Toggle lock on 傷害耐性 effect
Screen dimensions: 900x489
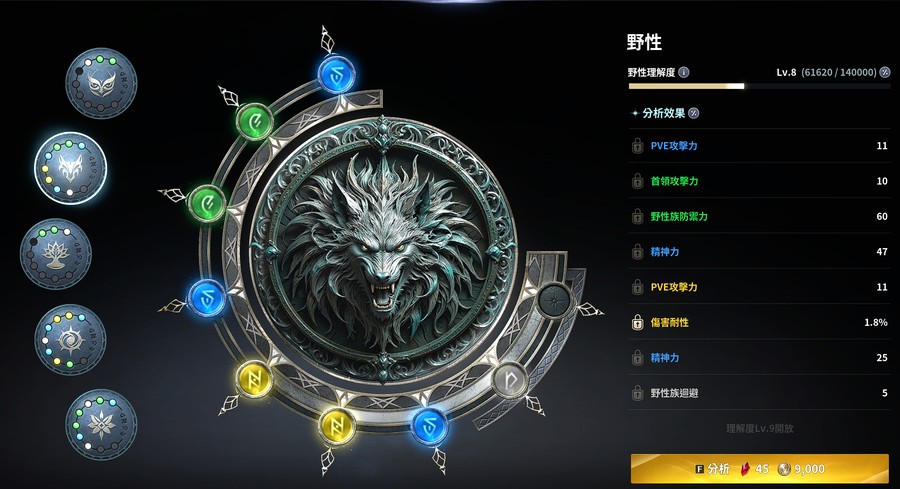tap(637, 323)
